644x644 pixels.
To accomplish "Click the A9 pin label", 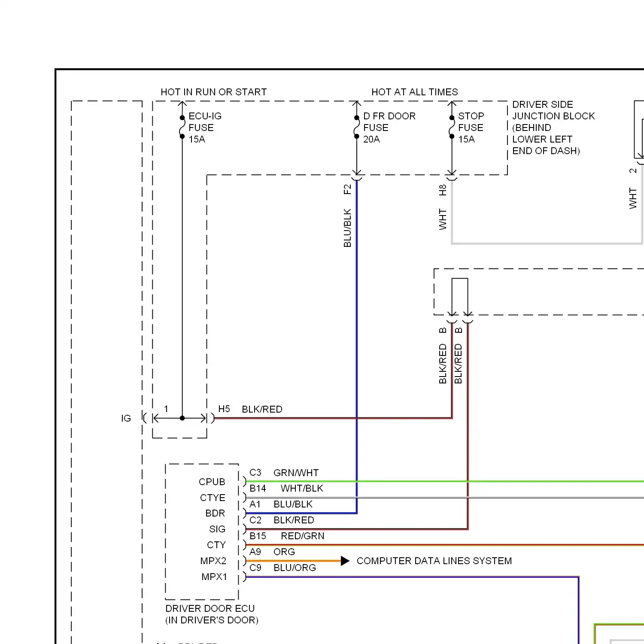I will point(255,552).
